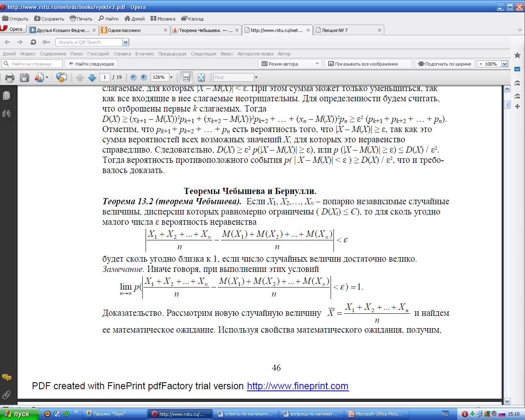Select the fit full page icon
This screenshot has width=525, height=420.
[201, 77]
